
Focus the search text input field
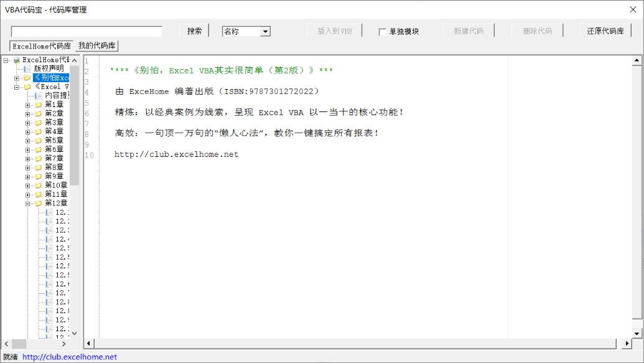click(x=86, y=32)
